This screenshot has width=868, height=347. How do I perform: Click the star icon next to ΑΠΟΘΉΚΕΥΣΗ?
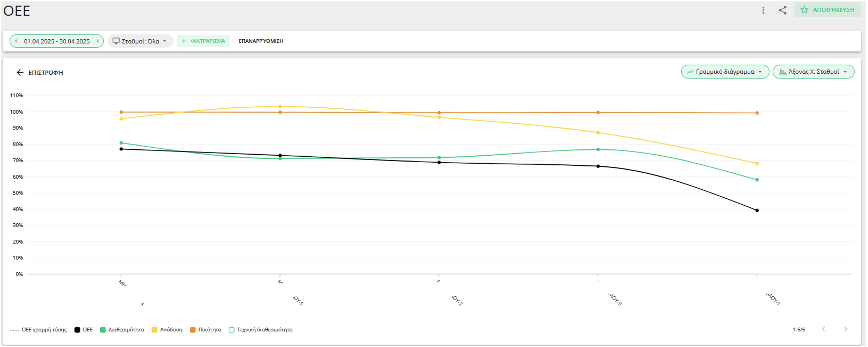pos(805,10)
